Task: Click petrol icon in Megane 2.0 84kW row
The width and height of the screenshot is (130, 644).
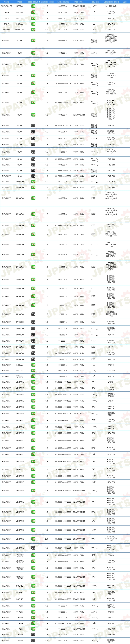Action: (x=33, y=539)
